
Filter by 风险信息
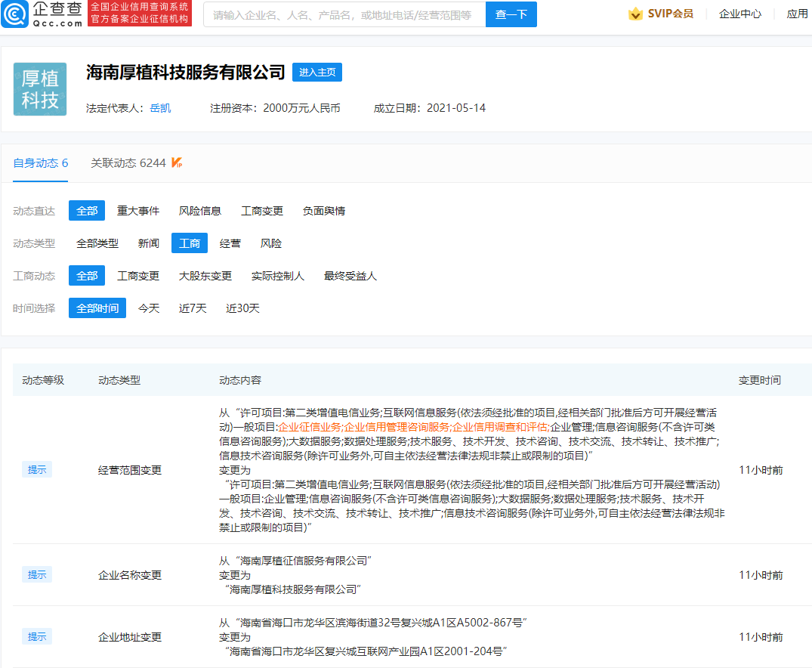tap(200, 211)
